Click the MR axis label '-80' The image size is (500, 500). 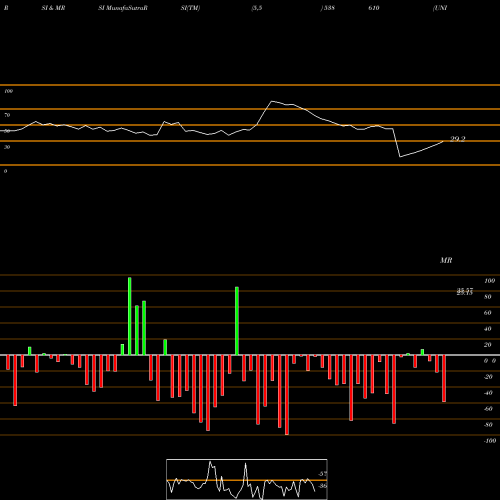coord(488,425)
